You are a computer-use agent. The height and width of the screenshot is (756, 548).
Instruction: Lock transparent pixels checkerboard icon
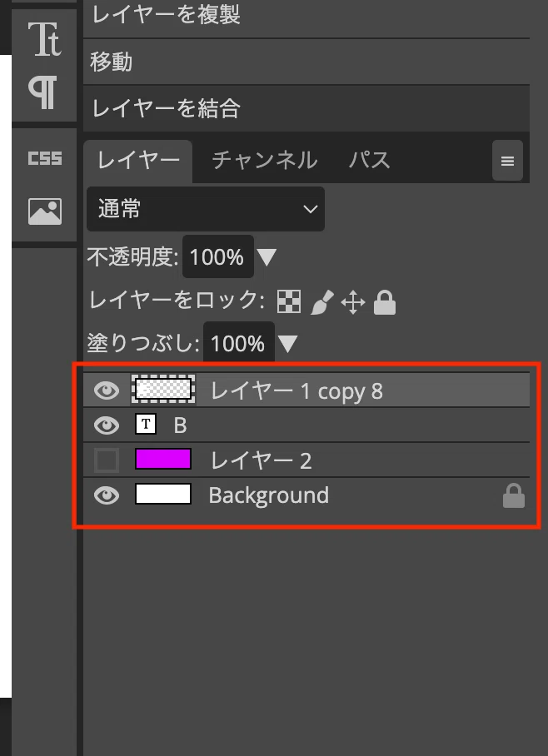(x=289, y=302)
